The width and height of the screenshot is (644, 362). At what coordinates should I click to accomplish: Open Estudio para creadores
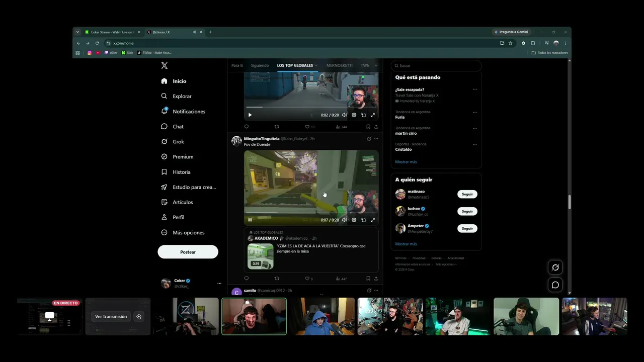(189, 187)
